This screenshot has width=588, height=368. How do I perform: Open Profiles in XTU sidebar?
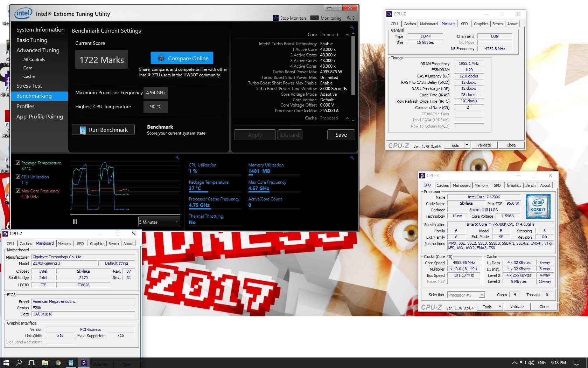(26, 107)
